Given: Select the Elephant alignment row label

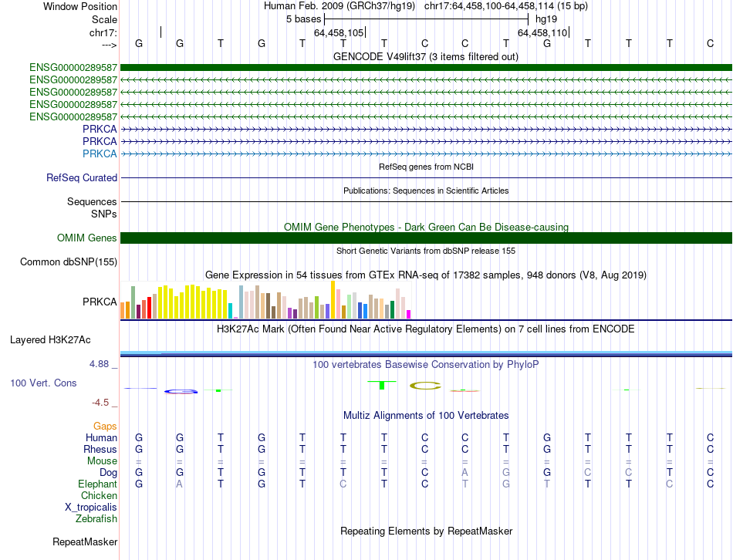Looking at the screenshot, I should (97, 484).
